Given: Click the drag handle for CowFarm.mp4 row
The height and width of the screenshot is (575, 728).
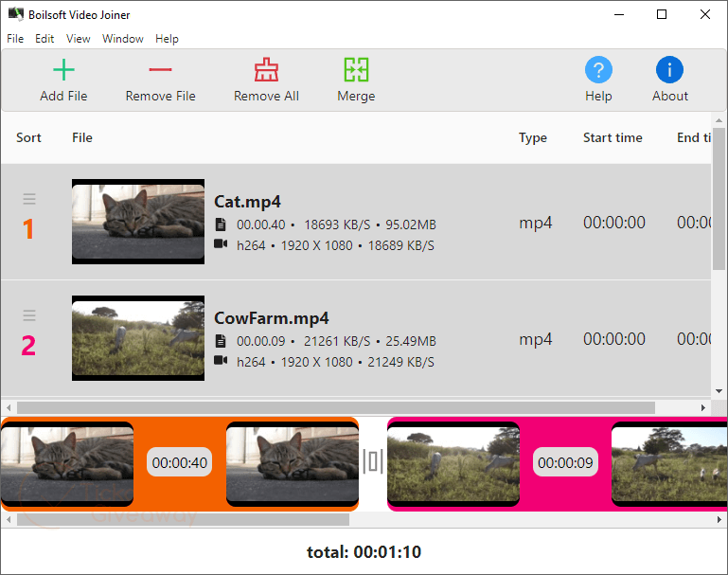Looking at the screenshot, I should coord(29,315).
